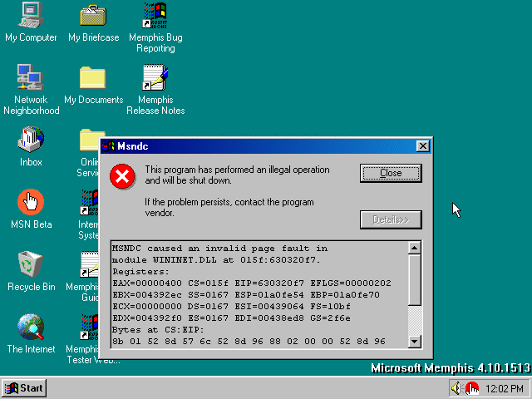
Task: Open the Start menu
Action: pyautogui.click(x=24, y=388)
